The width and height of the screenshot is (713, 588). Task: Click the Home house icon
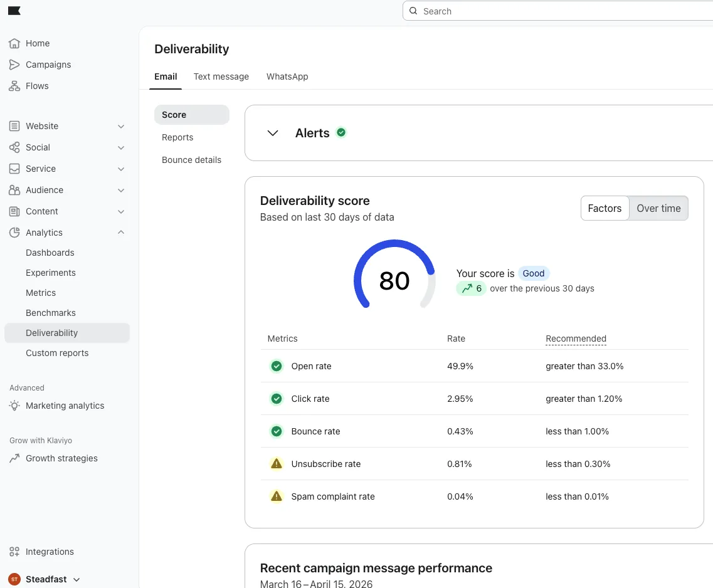pos(14,43)
